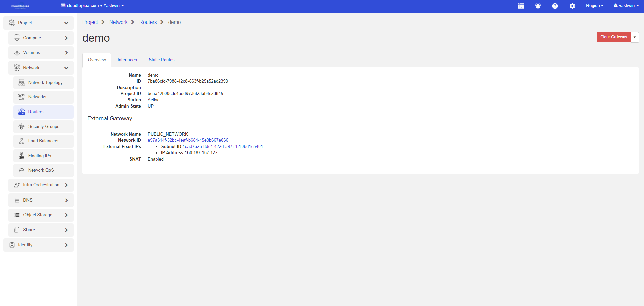The height and width of the screenshot is (306, 644).
Task: Open the Region dropdown menu
Action: pos(594,6)
